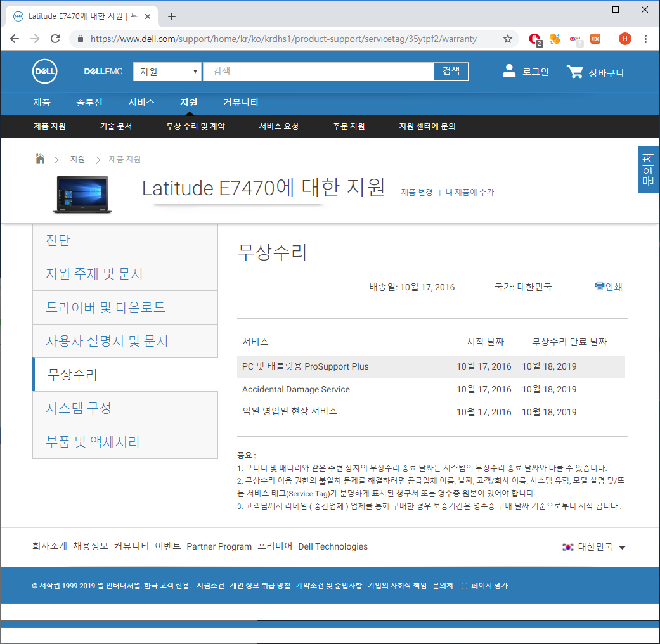
Task: Reload the page with refresh icon
Action: point(55,39)
